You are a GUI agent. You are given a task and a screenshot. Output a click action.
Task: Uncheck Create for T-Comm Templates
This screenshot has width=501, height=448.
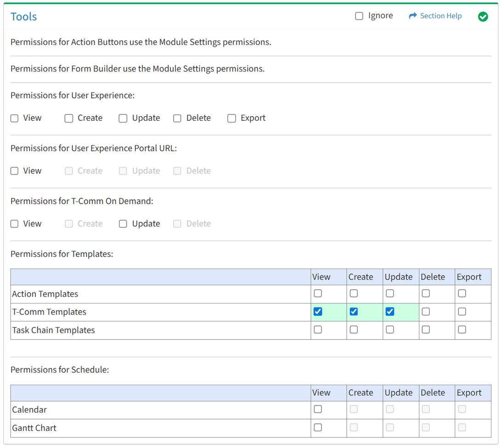click(x=354, y=312)
